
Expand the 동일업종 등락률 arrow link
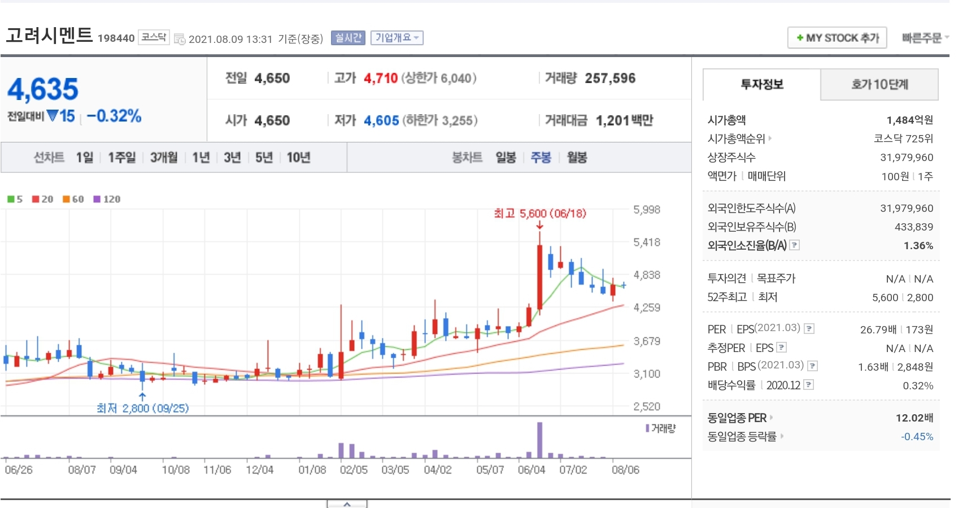tap(746, 436)
